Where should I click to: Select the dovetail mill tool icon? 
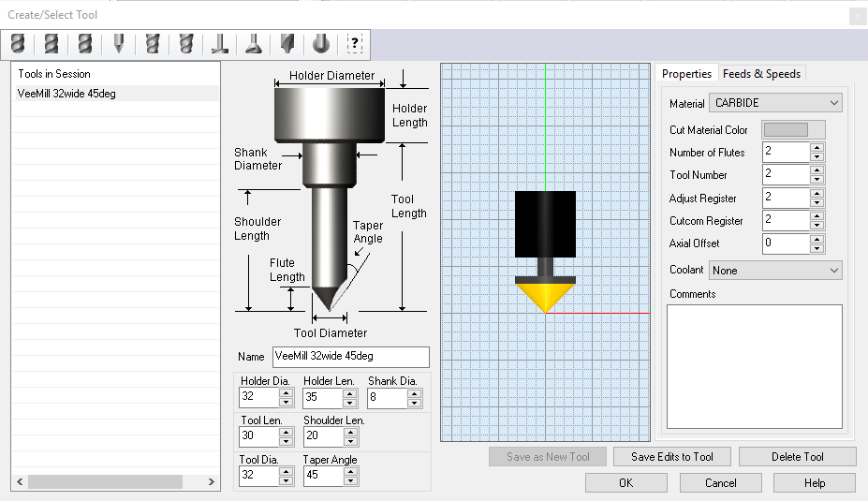pos(254,44)
